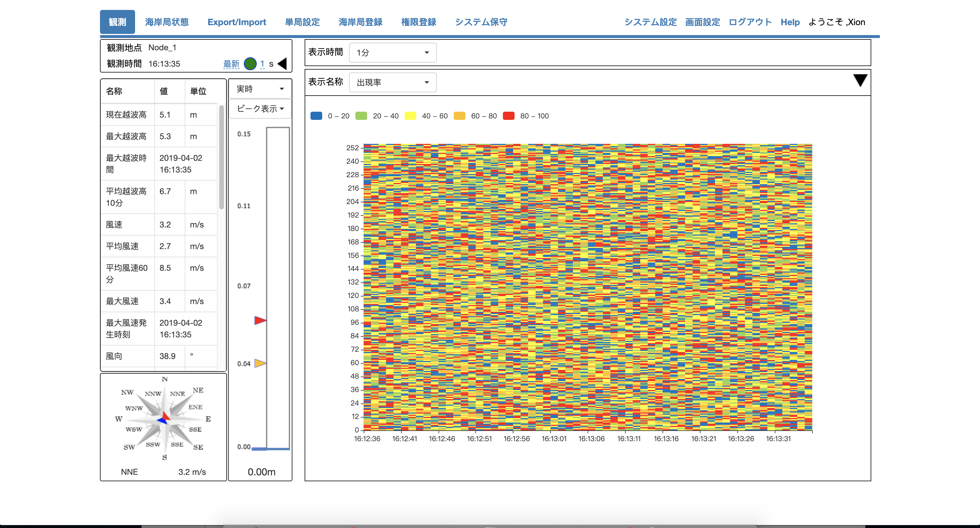The height and width of the screenshot is (528, 980).
Task: Click the yellow 40 – 60 legend swatch
Action: click(x=410, y=116)
